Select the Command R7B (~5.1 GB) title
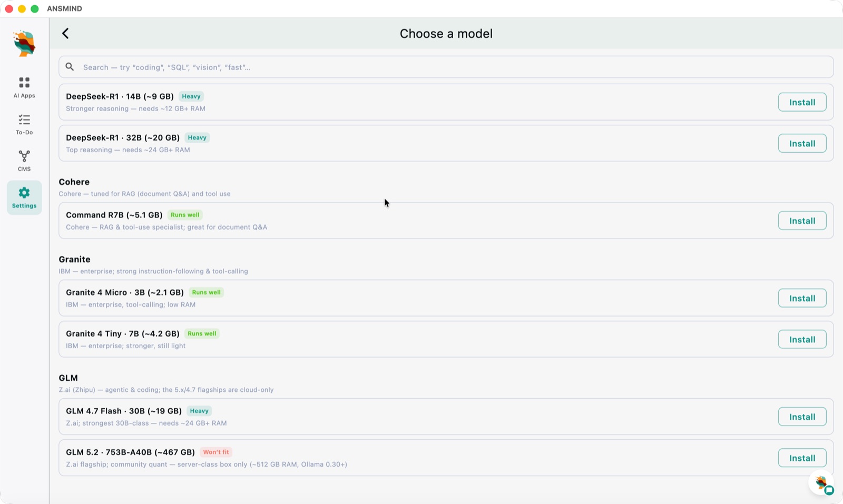 pos(114,215)
